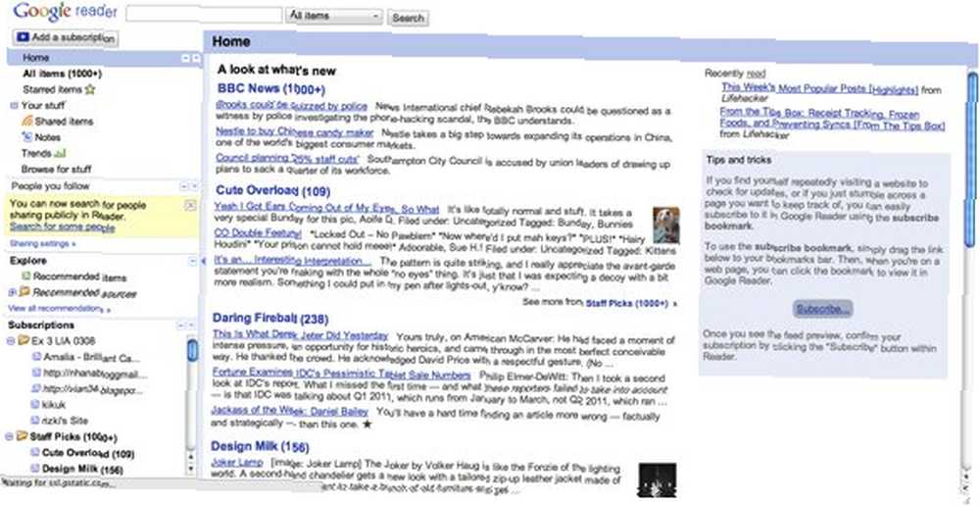Viewport: 980px width, 506px height.
Task: Expand the Recommended sources folder
Action: point(12,292)
